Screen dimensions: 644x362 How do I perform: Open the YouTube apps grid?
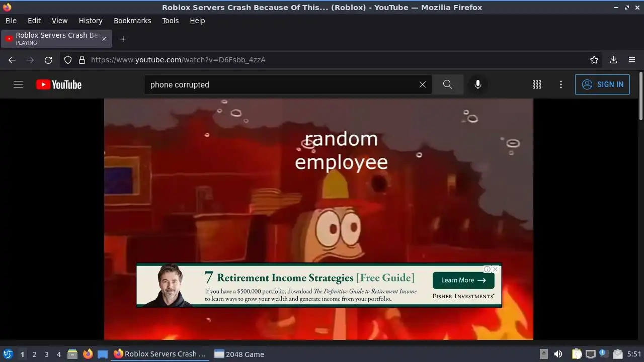tap(537, 84)
